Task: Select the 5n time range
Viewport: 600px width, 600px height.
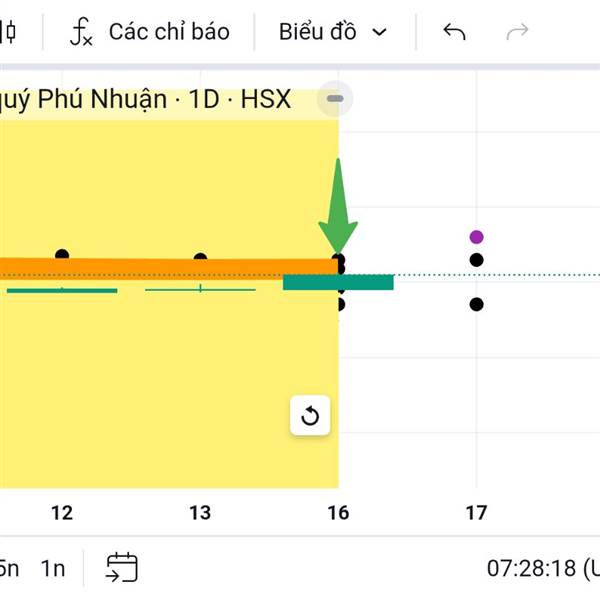Action: tap(8, 568)
